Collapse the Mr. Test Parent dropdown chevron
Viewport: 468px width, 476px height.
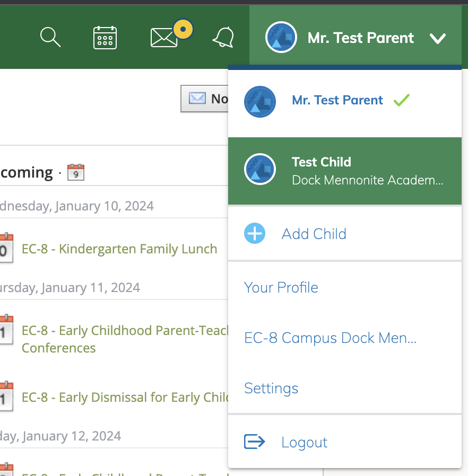point(438,38)
